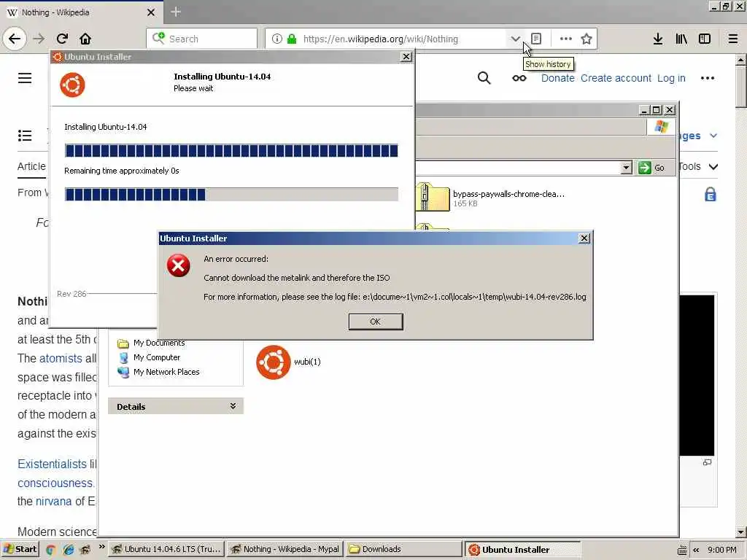
Task: Reload the Wikipedia page
Action: [x=62, y=39]
